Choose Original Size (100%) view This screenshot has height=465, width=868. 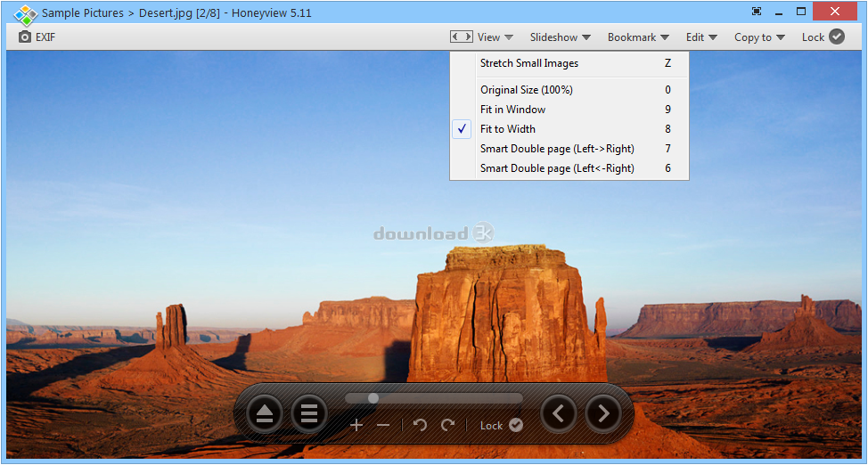click(x=569, y=90)
